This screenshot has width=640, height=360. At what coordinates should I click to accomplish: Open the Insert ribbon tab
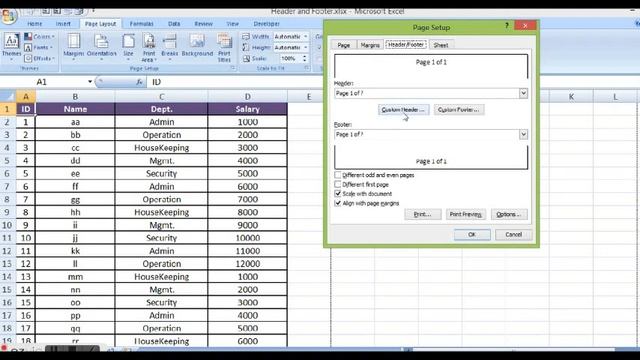click(x=63, y=24)
